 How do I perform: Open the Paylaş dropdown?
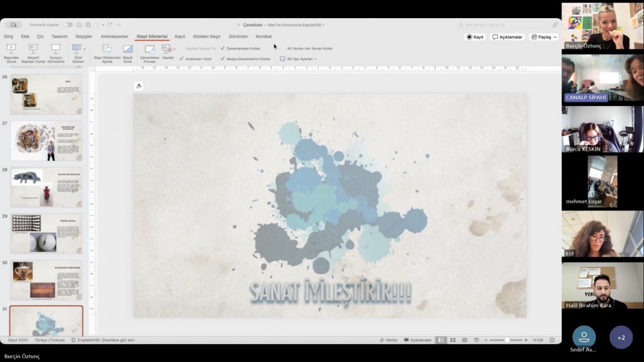pos(544,37)
